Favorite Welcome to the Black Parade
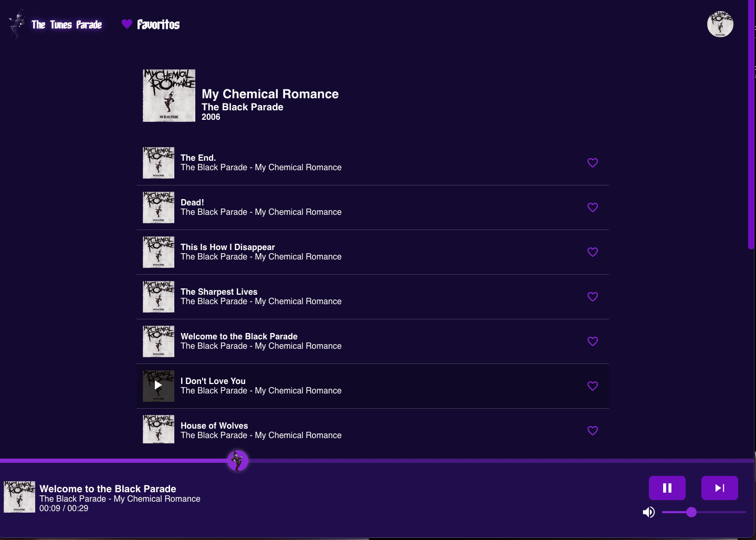 click(x=592, y=341)
